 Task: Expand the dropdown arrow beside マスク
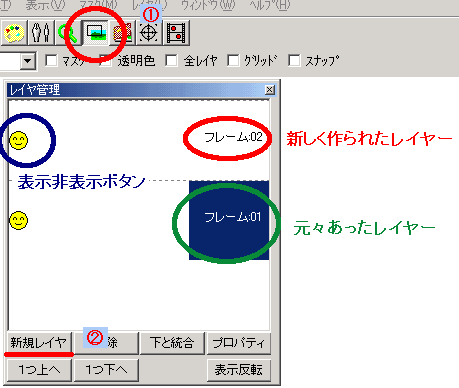tap(28, 61)
